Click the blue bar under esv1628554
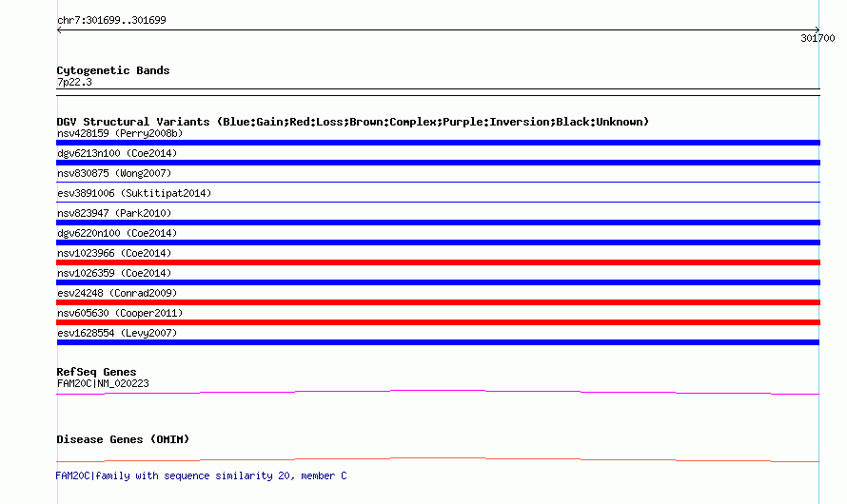The width and height of the screenshot is (847, 504). point(438,342)
